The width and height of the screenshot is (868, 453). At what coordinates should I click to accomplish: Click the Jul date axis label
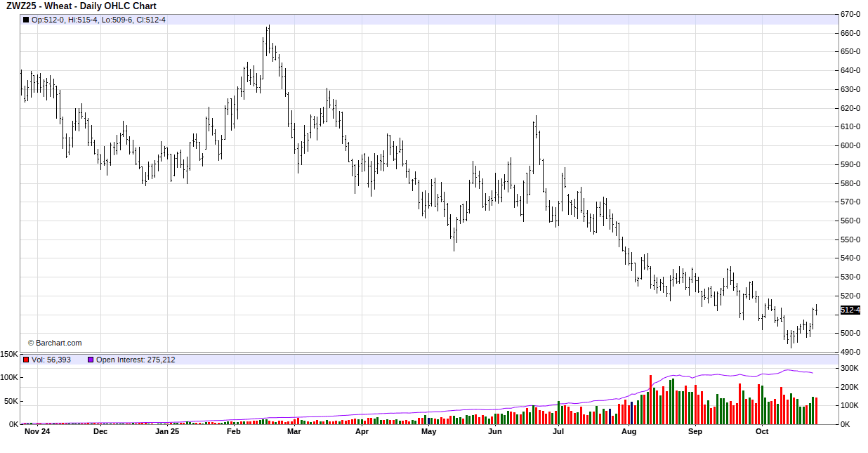tap(558, 432)
